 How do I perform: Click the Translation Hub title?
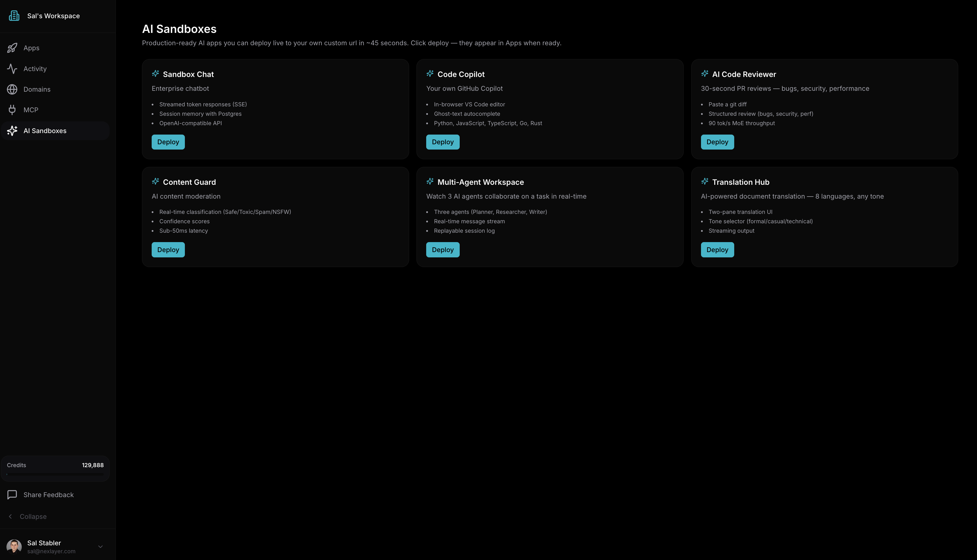741,182
